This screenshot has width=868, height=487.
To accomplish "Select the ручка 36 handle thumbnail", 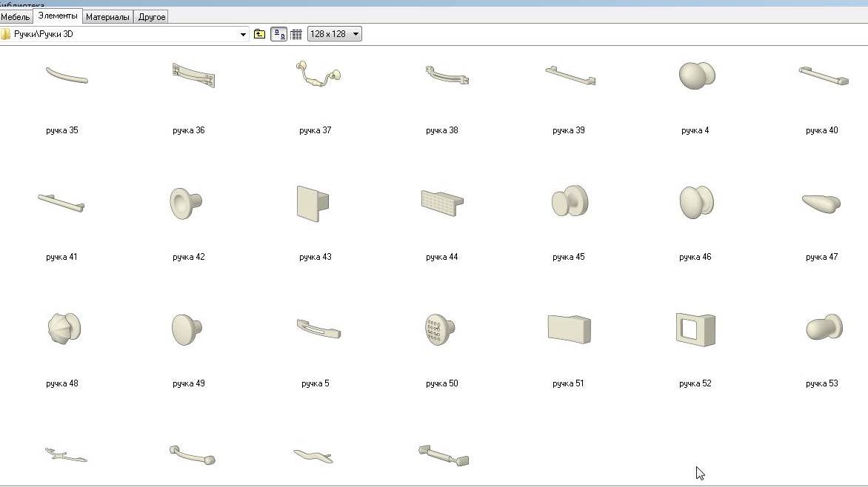I will click(193, 75).
